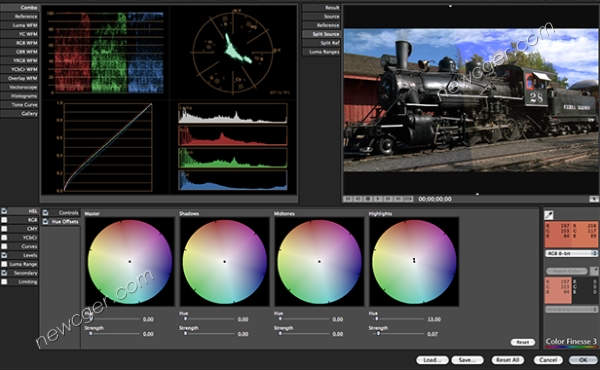
Task: Click the Save... button
Action: click(467, 360)
